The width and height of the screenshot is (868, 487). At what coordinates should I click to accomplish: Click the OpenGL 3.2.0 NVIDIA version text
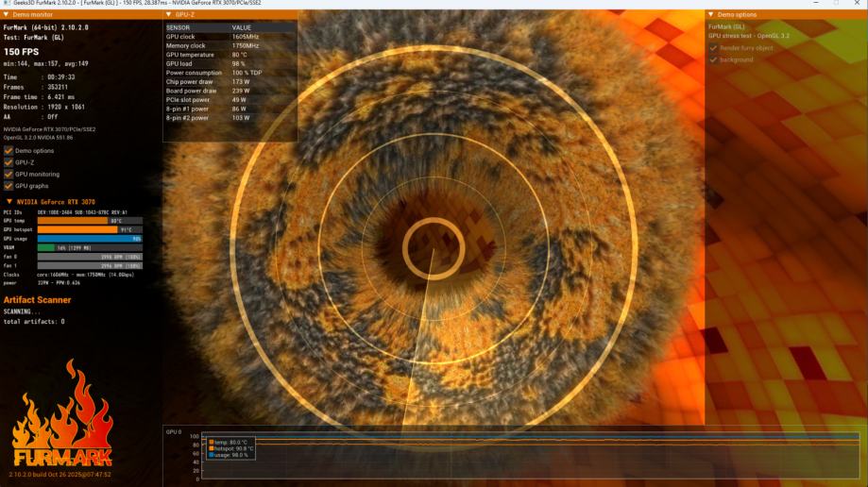click(x=38, y=137)
